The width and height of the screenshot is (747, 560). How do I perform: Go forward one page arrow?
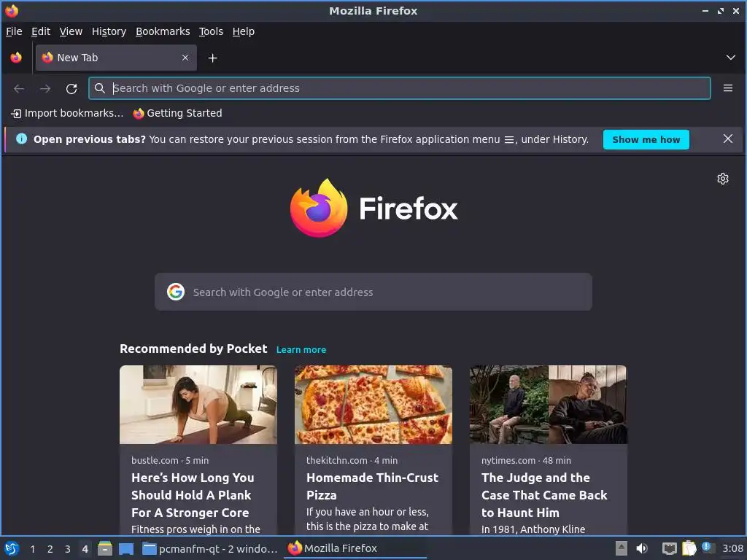click(x=45, y=88)
